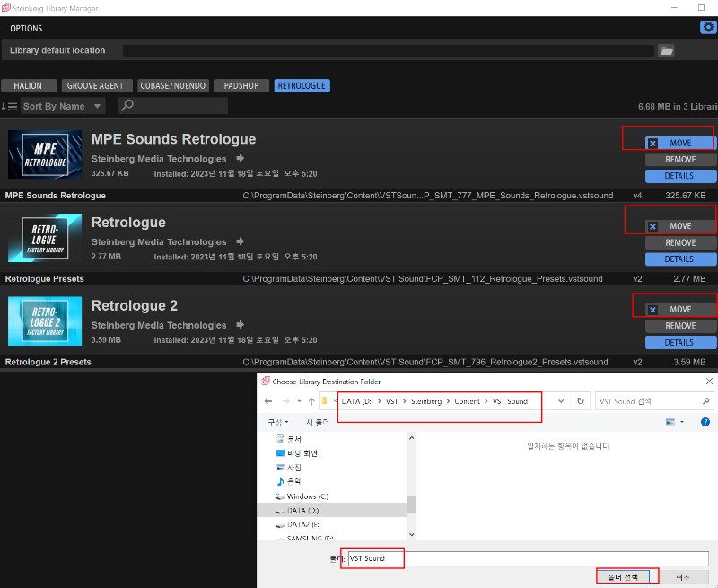Open publisher arrow in Retrologue Presets card
The height and width of the screenshot is (588, 718).
[240, 241]
